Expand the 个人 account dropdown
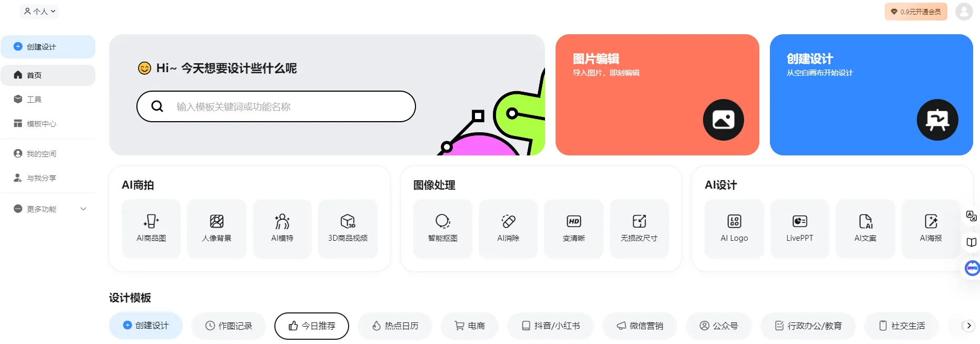 click(x=39, y=11)
